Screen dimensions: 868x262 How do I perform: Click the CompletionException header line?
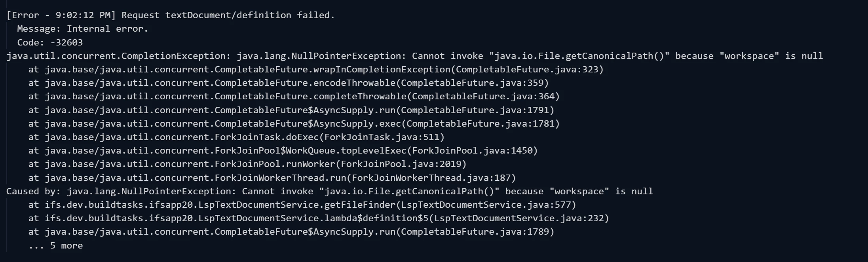coord(414,56)
